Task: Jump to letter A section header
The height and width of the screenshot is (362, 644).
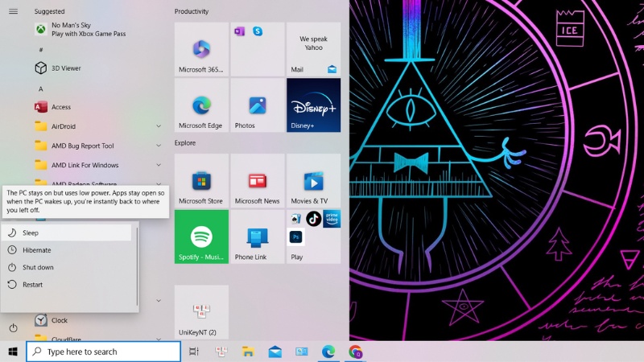Action: point(41,88)
